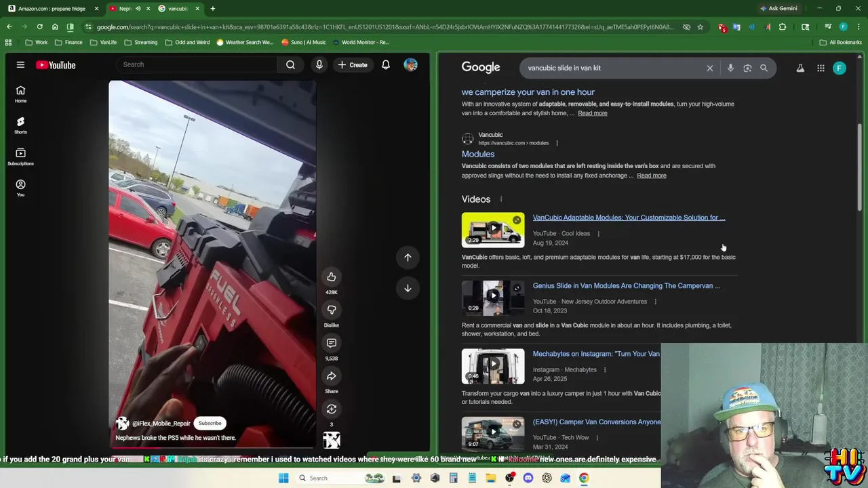Open the Streaming bookmarks folder
The width and height of the screenshot is (868, 488).
click(x=140, y=42)
